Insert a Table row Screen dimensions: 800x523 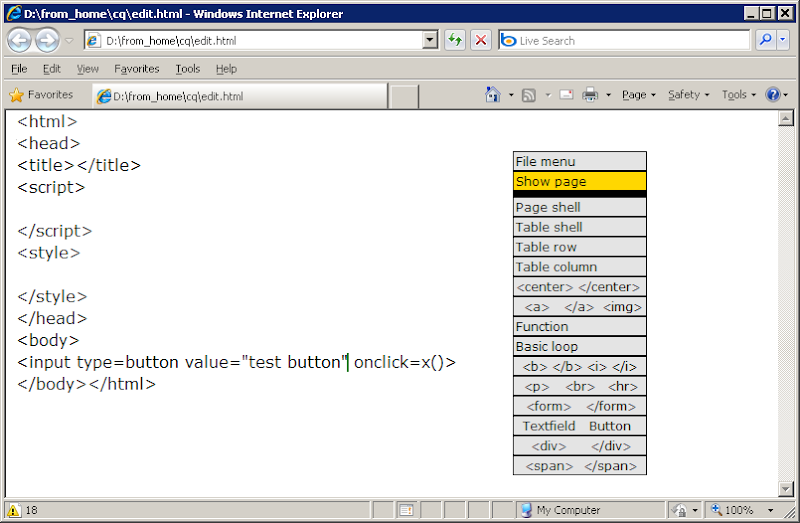pos(580,247)
